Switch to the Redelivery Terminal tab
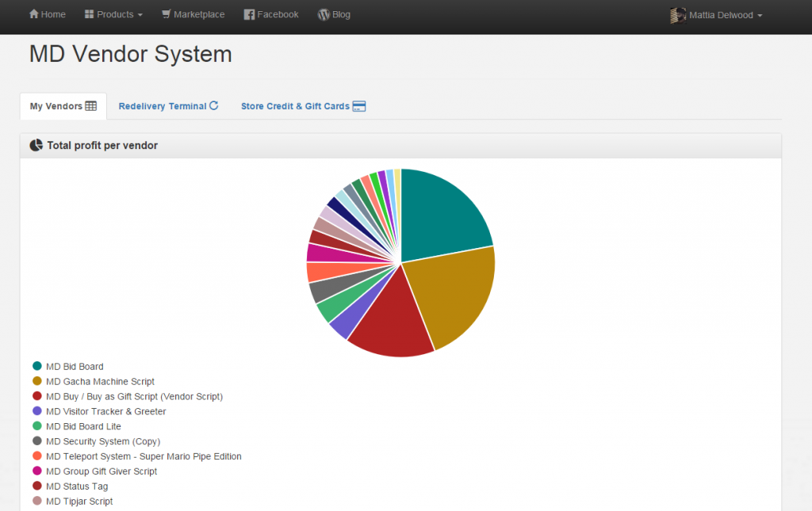This screenshot has height=511, width=812. [163, 106]
